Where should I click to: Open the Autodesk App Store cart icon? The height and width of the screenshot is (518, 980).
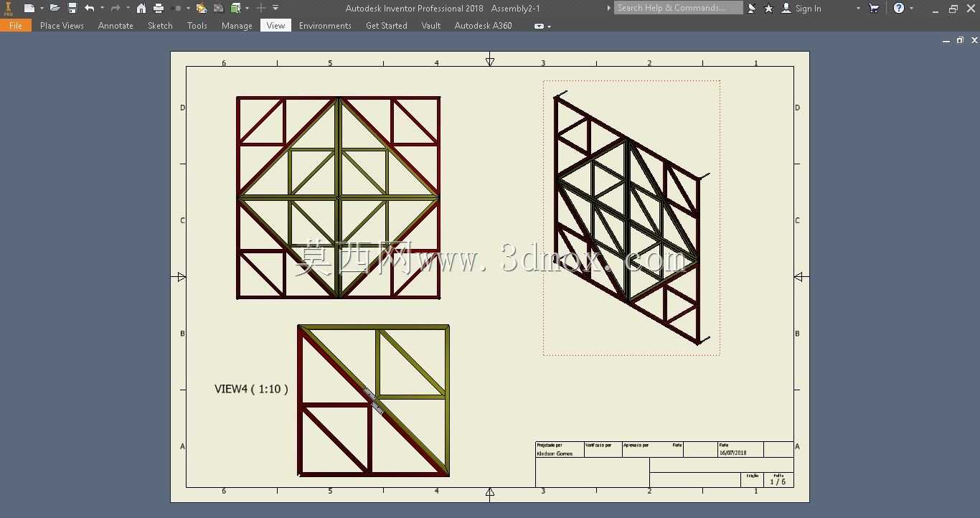(874, 8)
